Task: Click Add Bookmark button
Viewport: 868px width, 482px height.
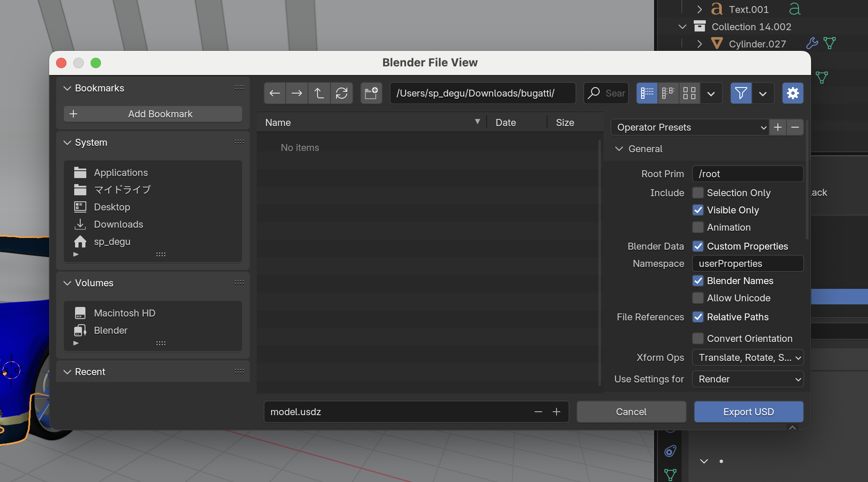Action: click(x=153, y=114)
